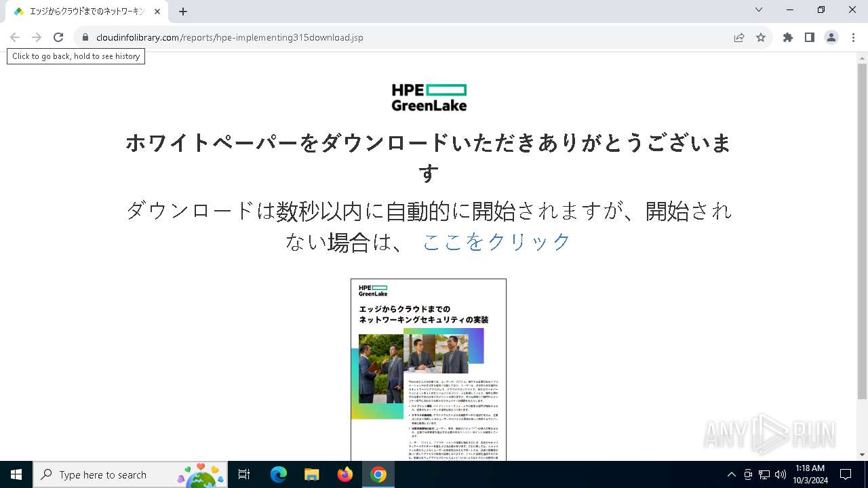Click the address bar URL field
This screenshot has width=868, height=488.
coord(407,37)
